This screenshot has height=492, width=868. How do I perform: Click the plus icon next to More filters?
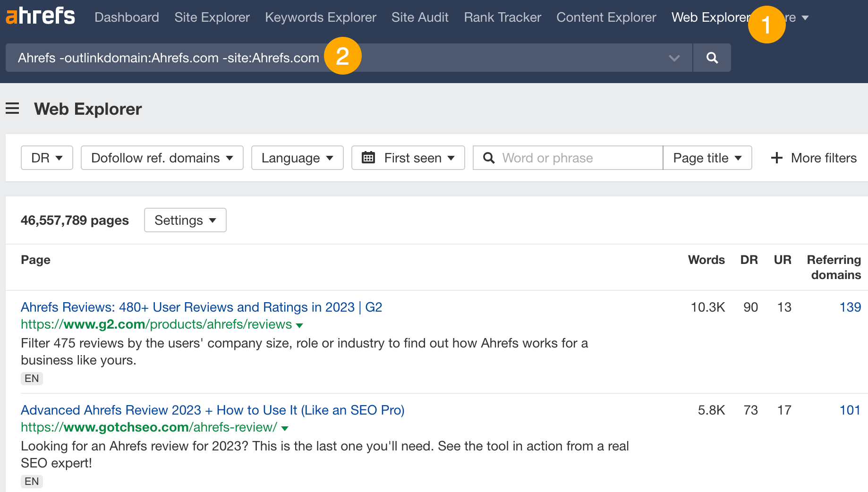coord(776,158)
